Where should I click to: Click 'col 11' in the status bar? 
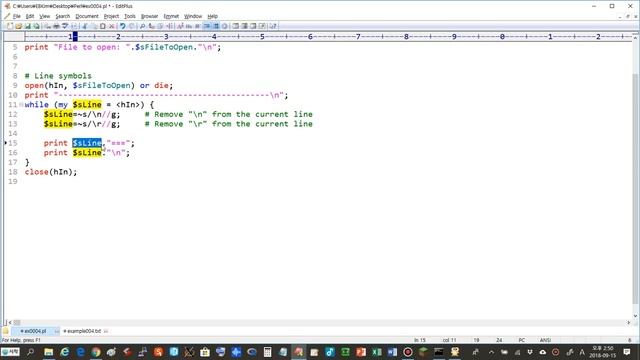(449, 340)
